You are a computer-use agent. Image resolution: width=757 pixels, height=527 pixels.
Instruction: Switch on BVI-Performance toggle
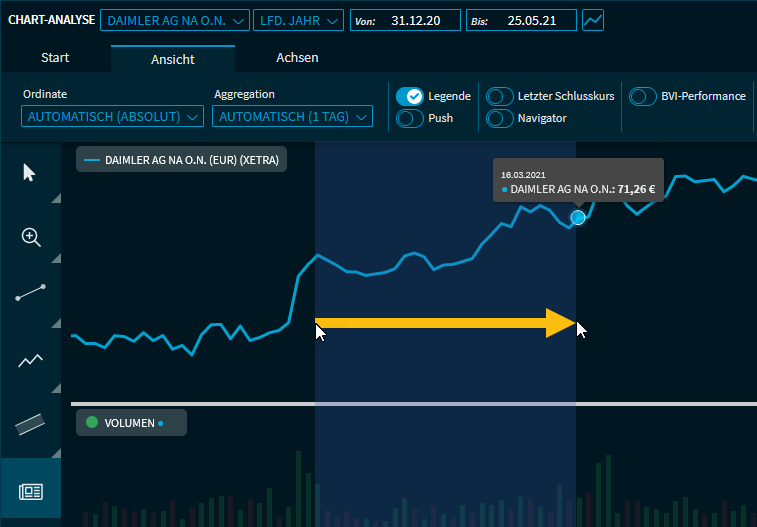[642, 96]
